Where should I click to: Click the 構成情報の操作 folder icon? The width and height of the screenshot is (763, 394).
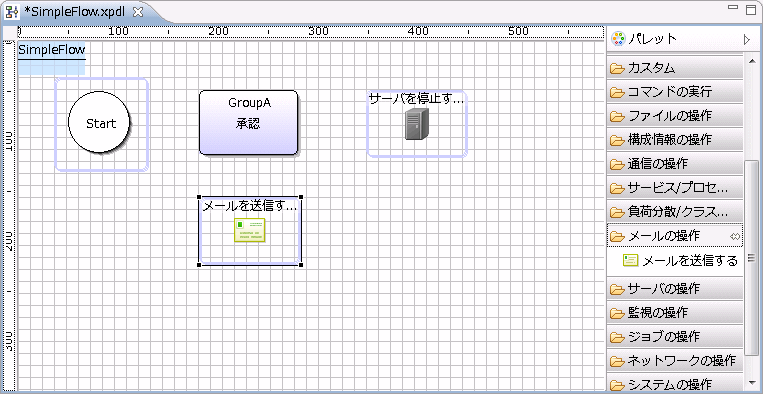tap(617, 140)
